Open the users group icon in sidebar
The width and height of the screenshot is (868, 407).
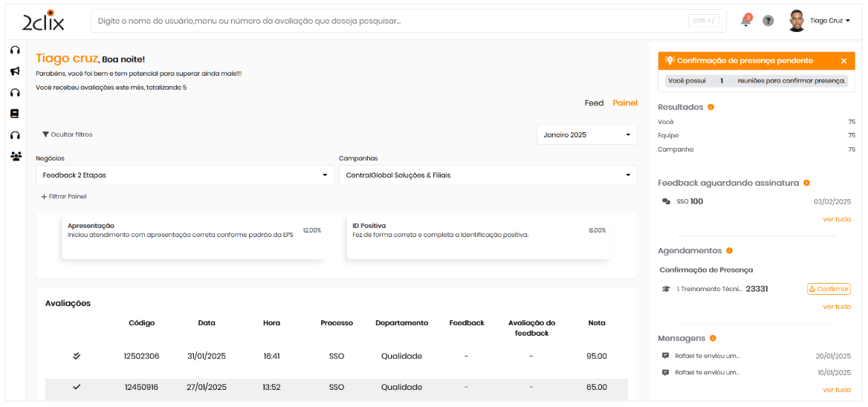pos(15,156)
